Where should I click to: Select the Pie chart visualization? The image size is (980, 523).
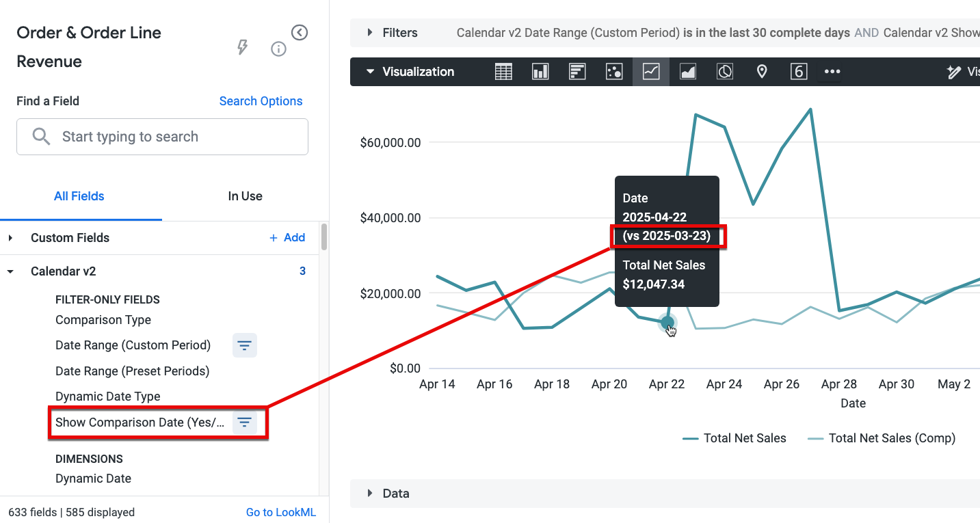coord(725,72)
